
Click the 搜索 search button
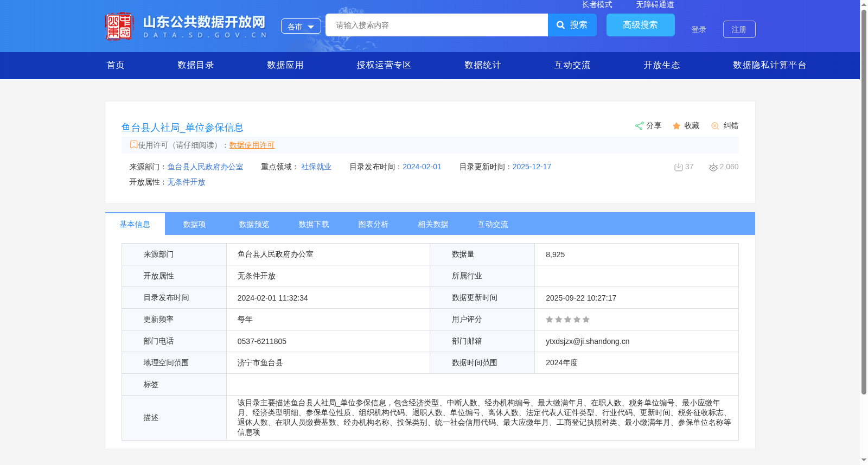pos(572,25)
